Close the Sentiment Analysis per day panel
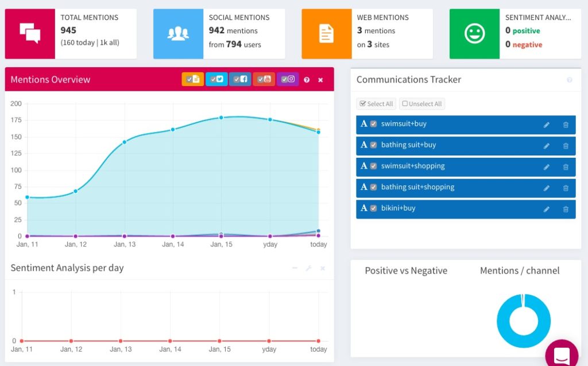 tap(323, 268)
